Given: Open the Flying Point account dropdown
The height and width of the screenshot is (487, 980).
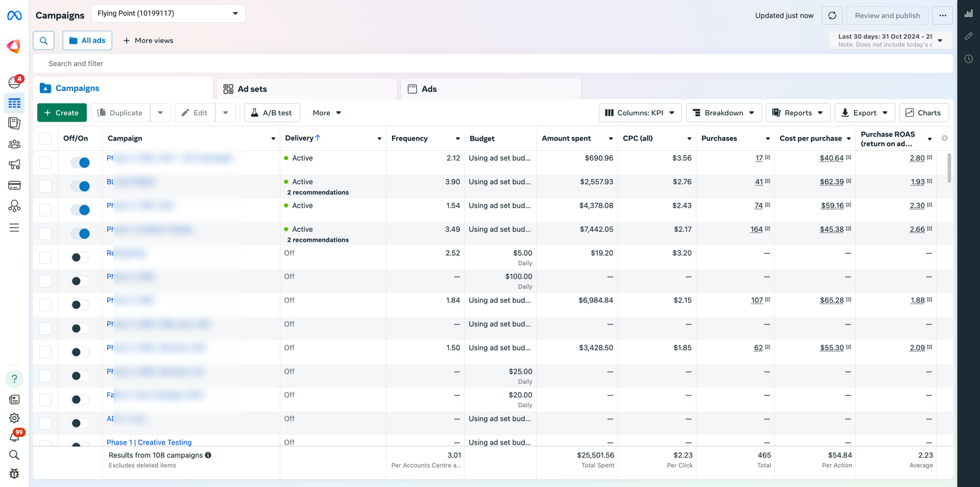Looking at the screenshot, I should [168, 13].
